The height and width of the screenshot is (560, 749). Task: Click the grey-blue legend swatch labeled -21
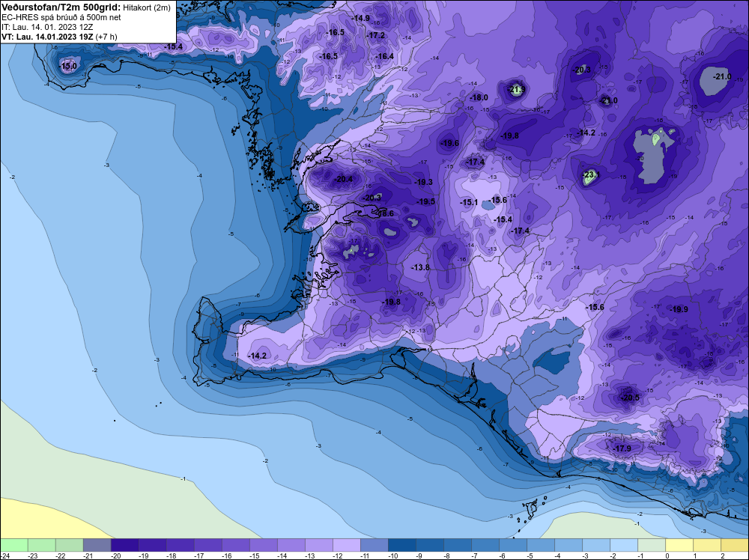point(97,545)
